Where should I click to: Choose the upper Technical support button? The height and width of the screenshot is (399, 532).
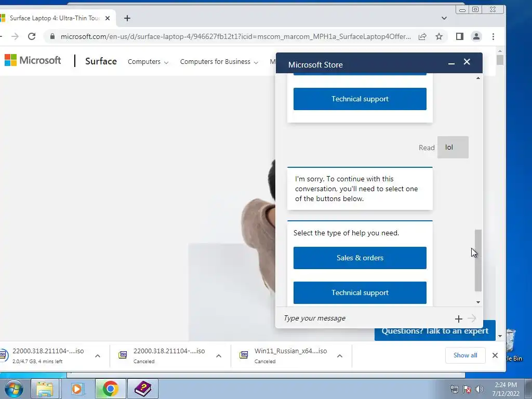pyautogui.click(x=360, y=99)
